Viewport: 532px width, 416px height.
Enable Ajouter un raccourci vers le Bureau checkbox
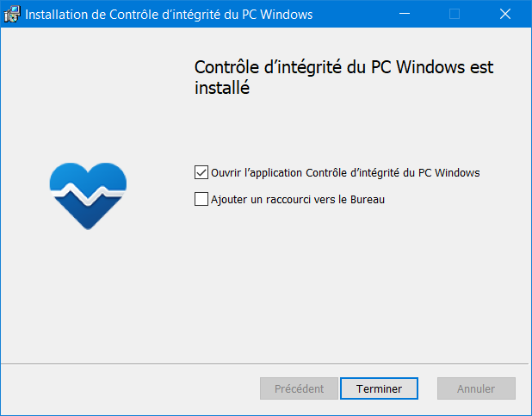201,199
